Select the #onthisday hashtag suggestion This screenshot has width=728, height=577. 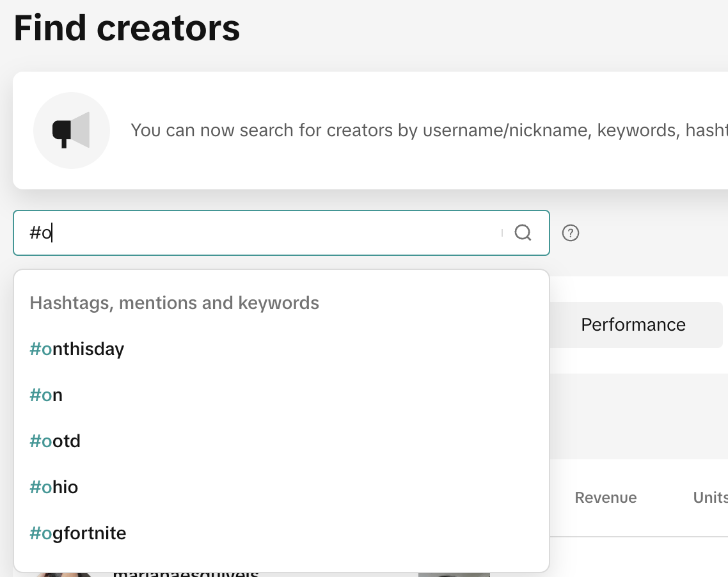(77, 349)
